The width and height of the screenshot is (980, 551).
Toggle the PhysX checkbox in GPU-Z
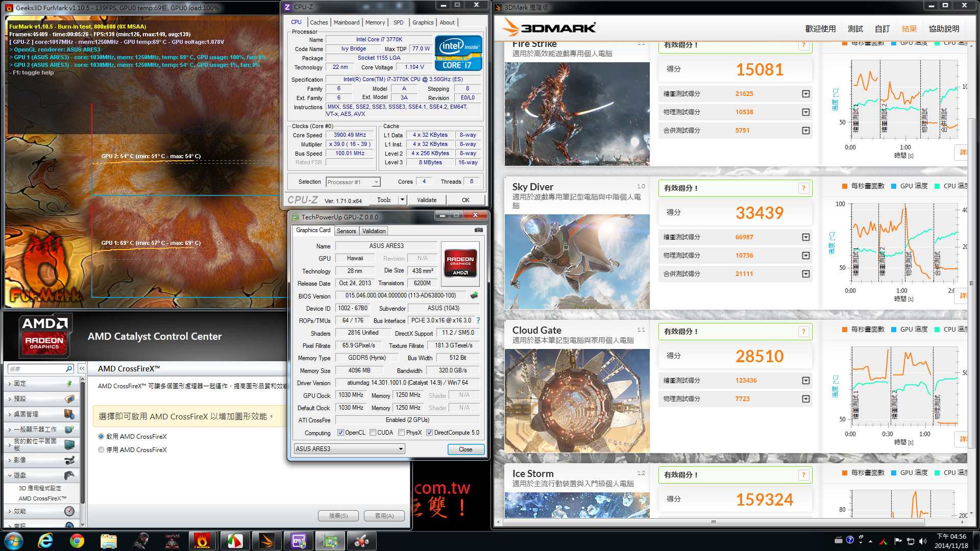(x=402, y=433)
